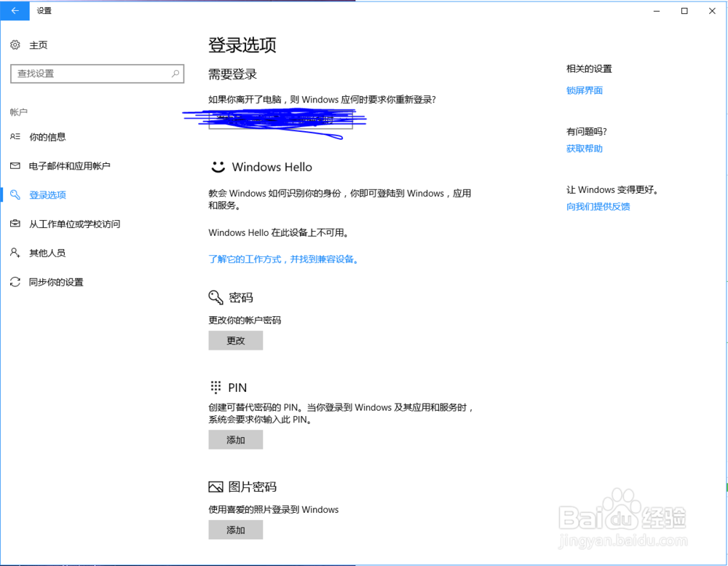The image size is (728, 566).
Task: Click text Windows Hello 在此设备上不可用
Action: point(279,232)
